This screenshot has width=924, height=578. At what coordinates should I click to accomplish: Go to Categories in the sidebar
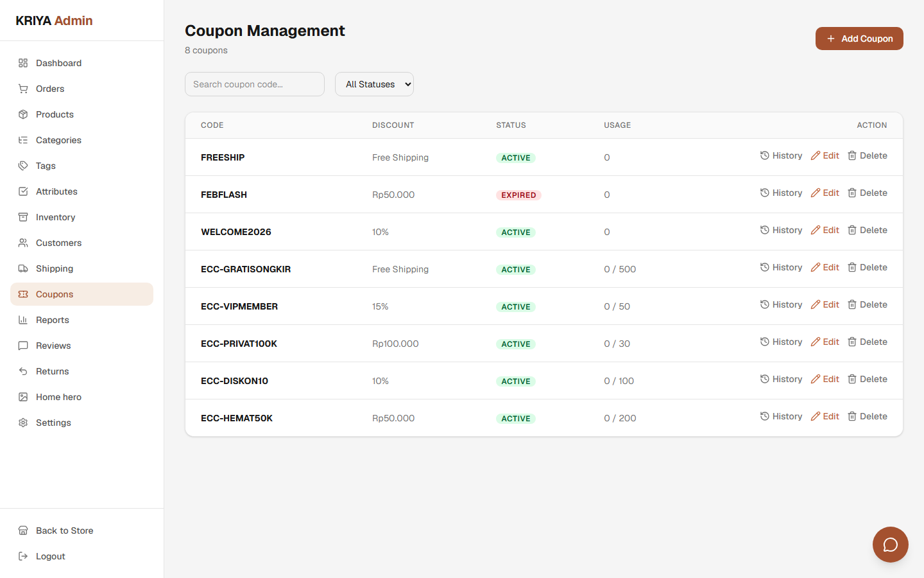[82, 140]
